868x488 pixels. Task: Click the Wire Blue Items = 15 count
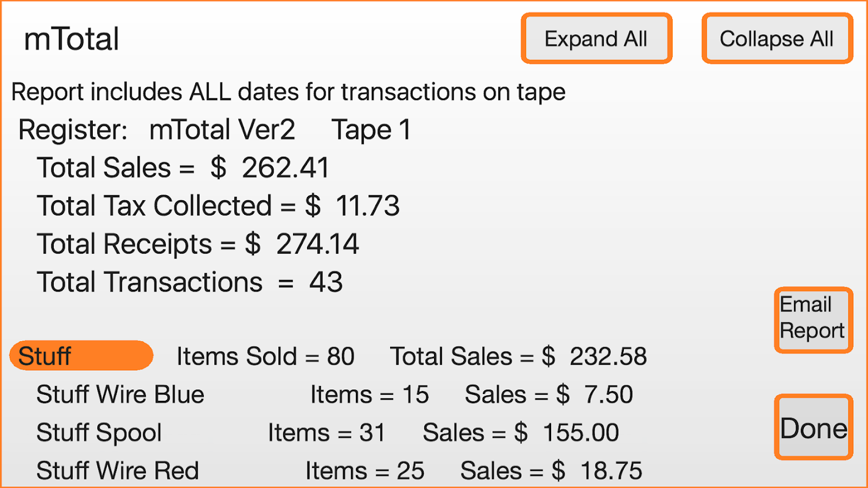369,395
